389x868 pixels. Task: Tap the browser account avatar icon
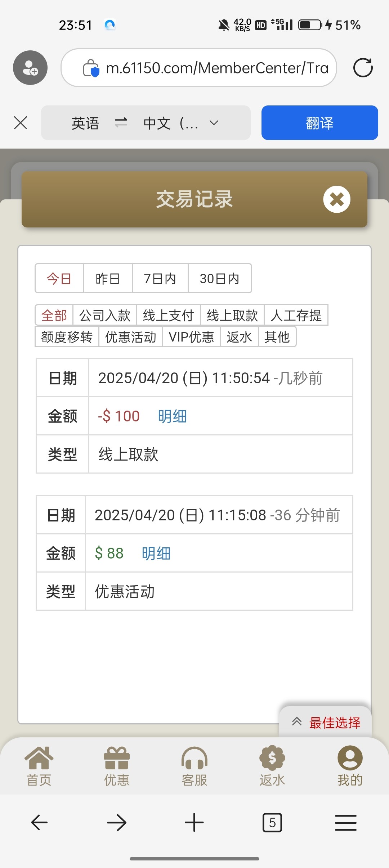(x=30, y=68)
